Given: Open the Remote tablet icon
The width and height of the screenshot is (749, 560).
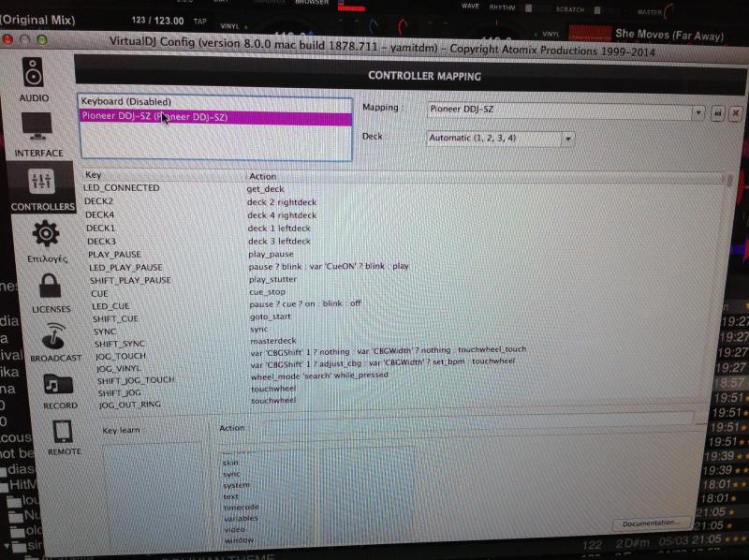Looking at the screenshot, I should [x=63, y=431].
